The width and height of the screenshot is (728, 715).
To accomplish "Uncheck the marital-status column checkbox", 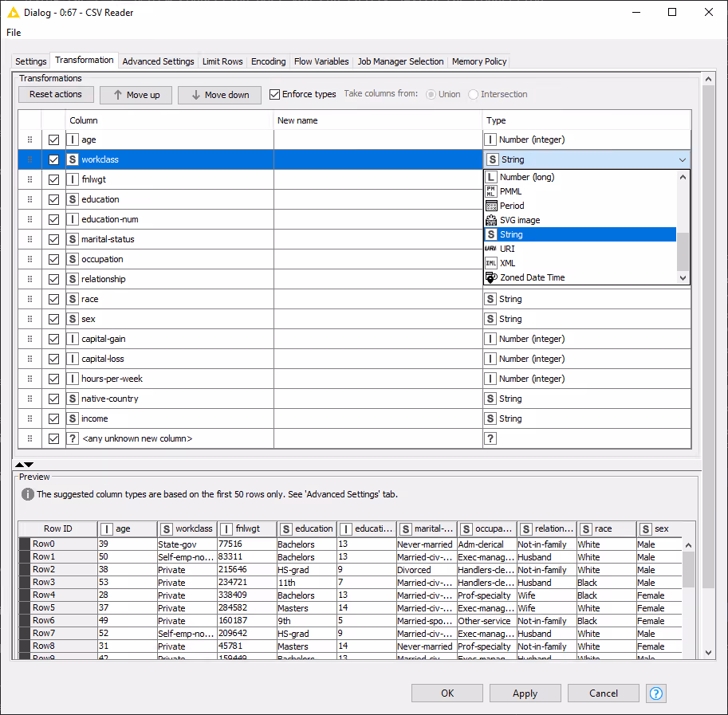I will point(54,239).
